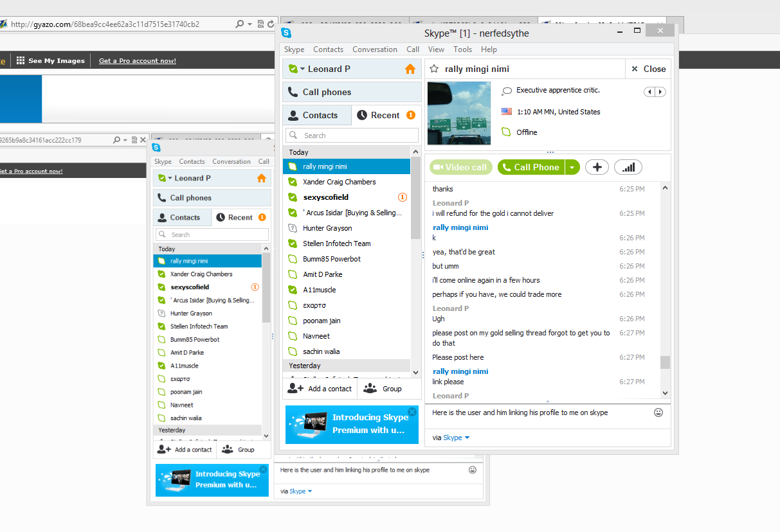Open the browser address bar dropdown arrow
780x532 pixels.
pyautogui.click(x=249, y=24)
